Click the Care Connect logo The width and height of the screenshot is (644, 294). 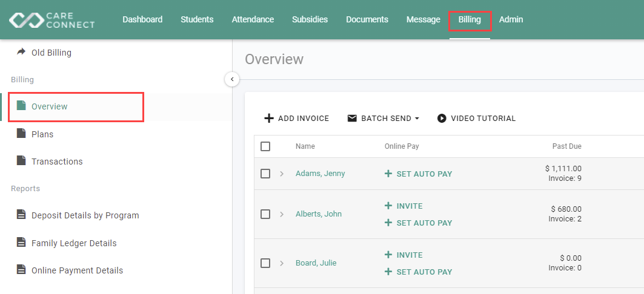pyautogui.click(x=51, y=20)
